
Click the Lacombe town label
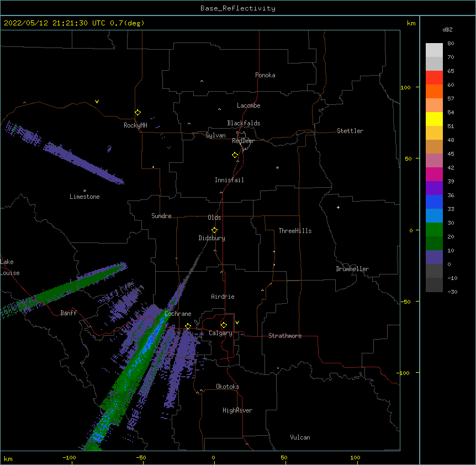pos(248,105)
